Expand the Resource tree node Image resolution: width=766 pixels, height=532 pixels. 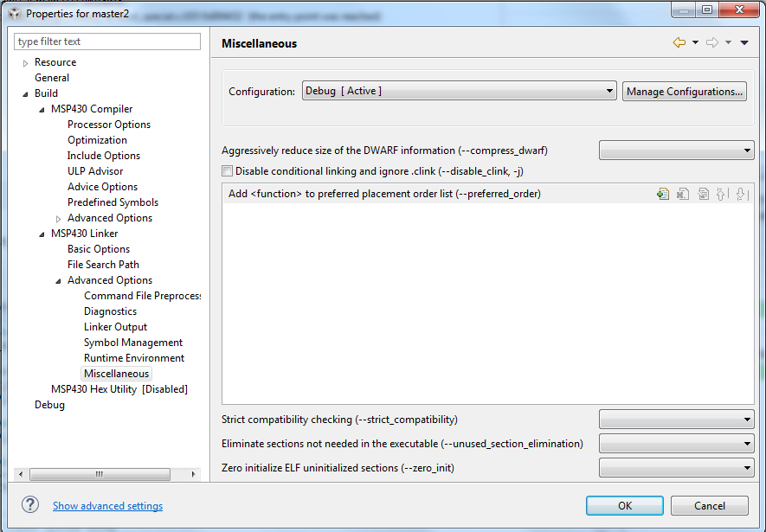coord(25,63)
